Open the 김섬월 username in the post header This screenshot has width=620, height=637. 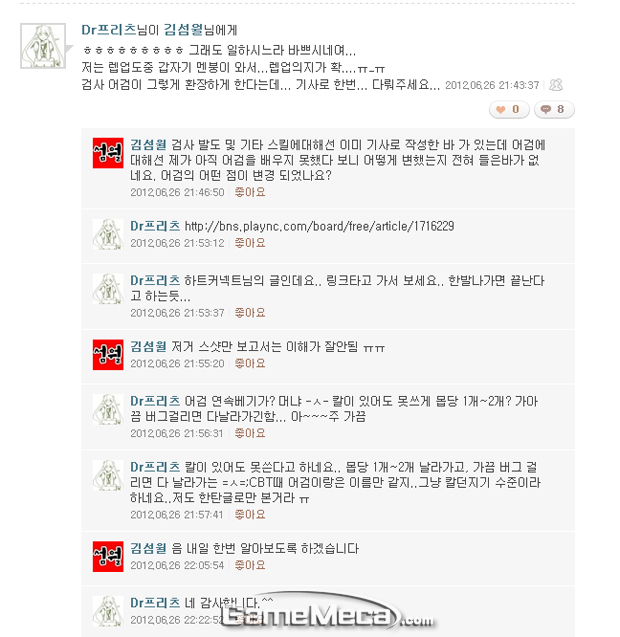click(x=183, y=30)
